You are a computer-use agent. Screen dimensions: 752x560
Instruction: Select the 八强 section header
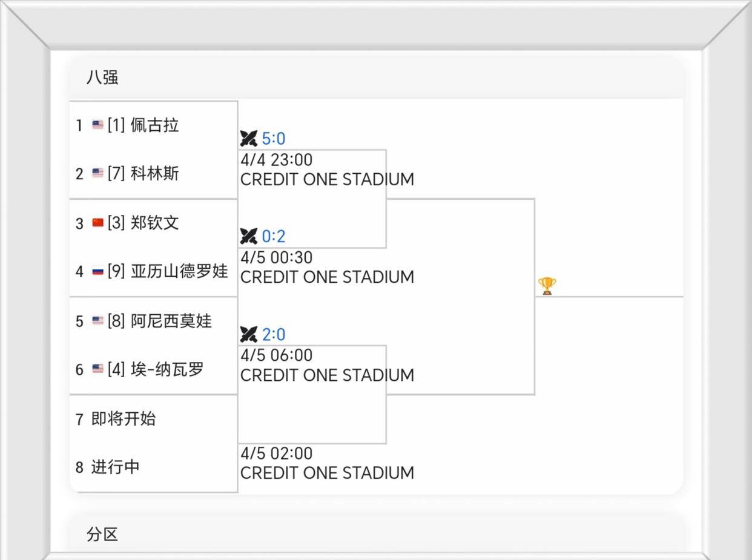coord(102,77)
